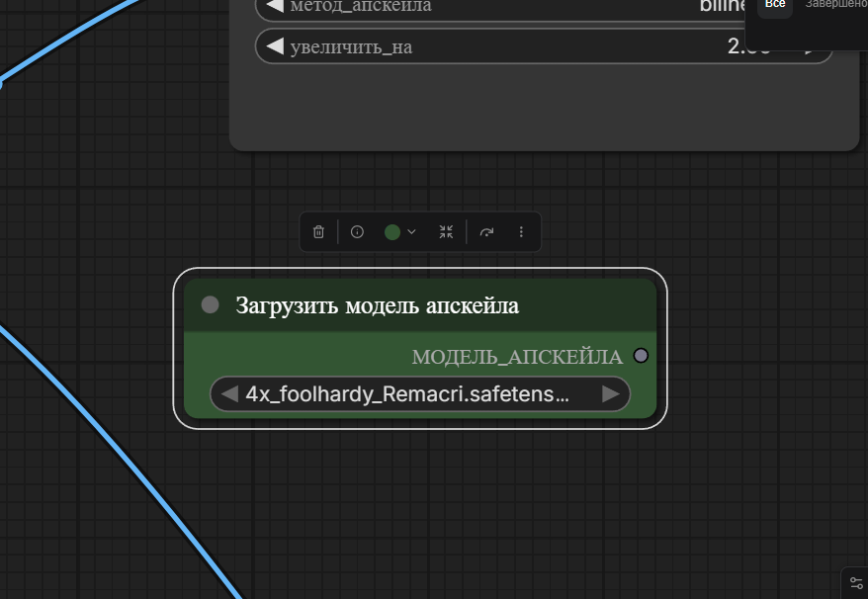Open more options three-dot menu

(x=521, y=232)
